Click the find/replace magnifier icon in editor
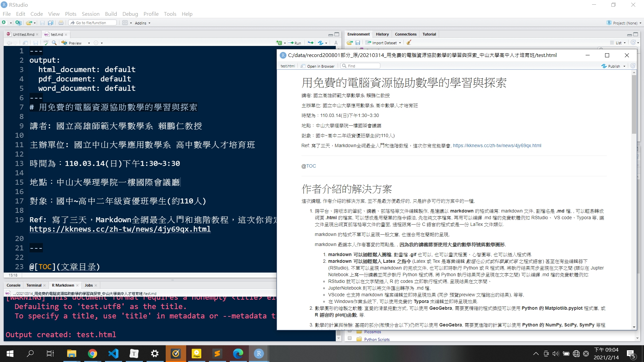The height and width of the screenshot is (362, 644). click(54, 43)
